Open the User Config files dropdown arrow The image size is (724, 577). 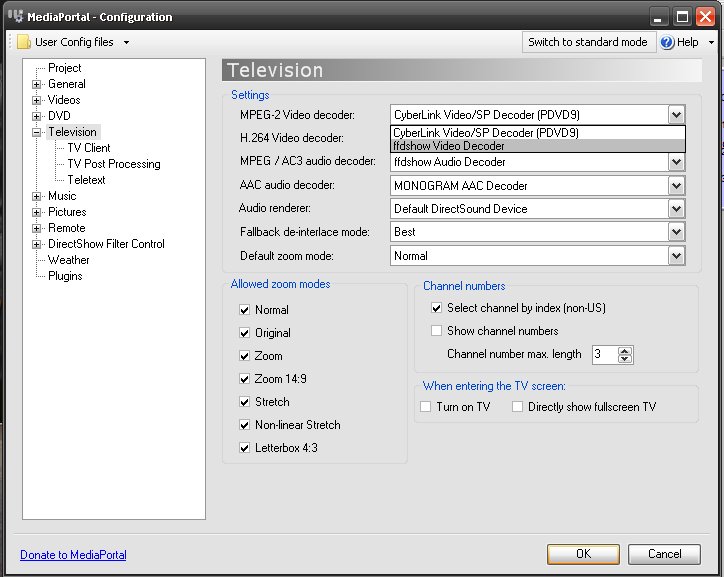point(126,42)
